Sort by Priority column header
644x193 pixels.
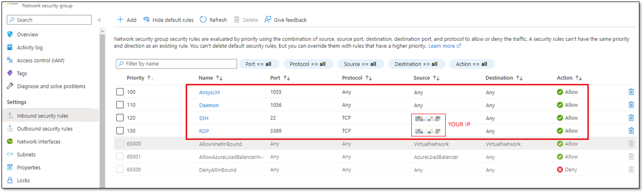coord(140,78)
